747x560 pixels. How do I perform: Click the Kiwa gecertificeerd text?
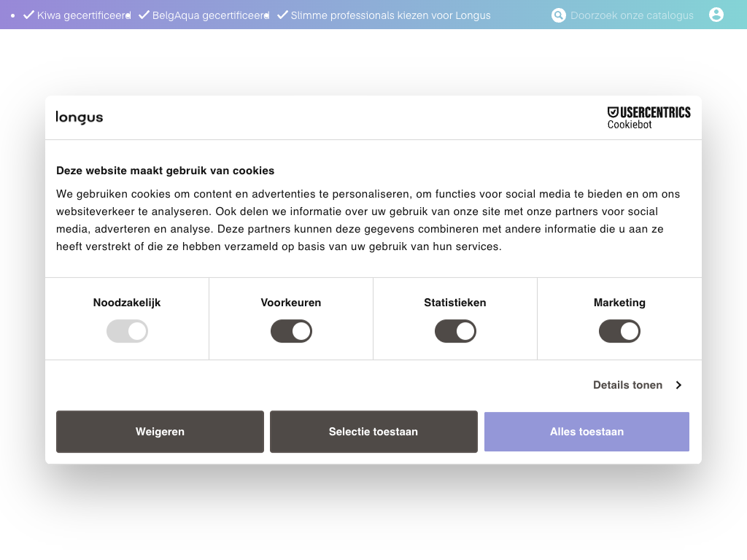click(83, 15)
